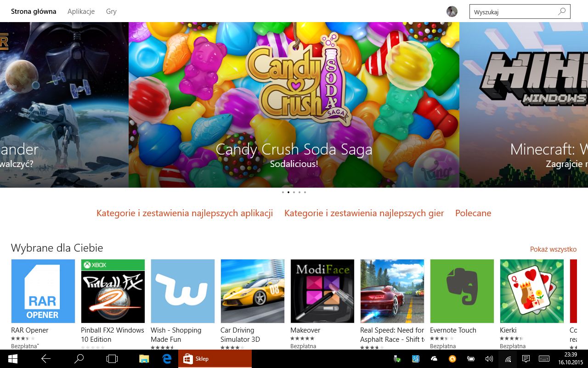588x368 pixels.
Task: Open the Aplikacje tab
Action: [x=81, y=11]
